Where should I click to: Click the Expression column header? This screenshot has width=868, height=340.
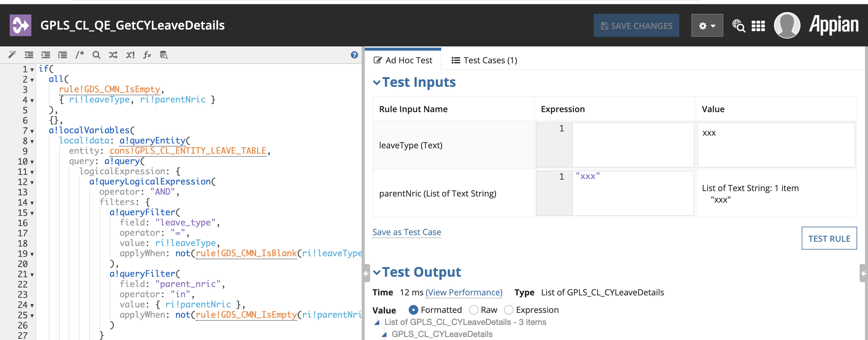[562, 109]
